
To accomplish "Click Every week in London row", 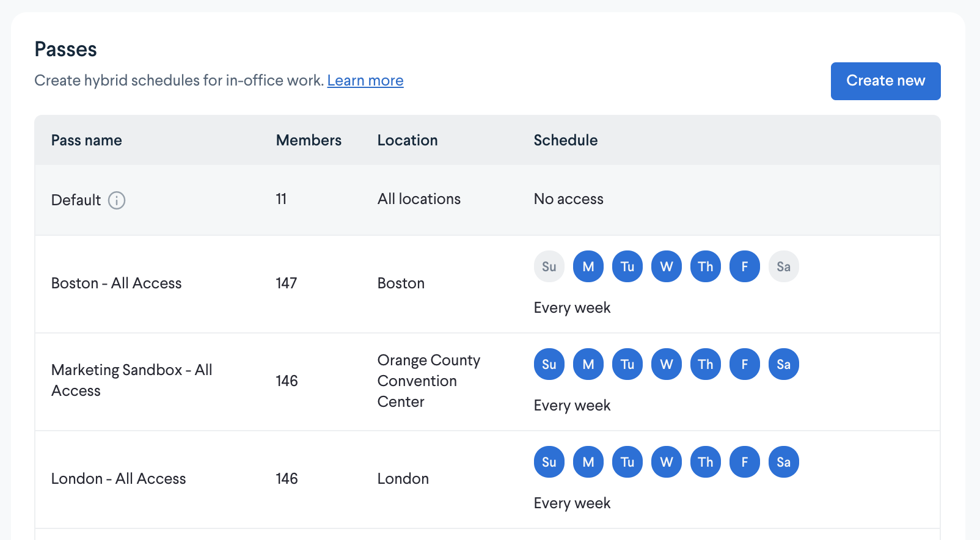I will [x=572, y=503].
